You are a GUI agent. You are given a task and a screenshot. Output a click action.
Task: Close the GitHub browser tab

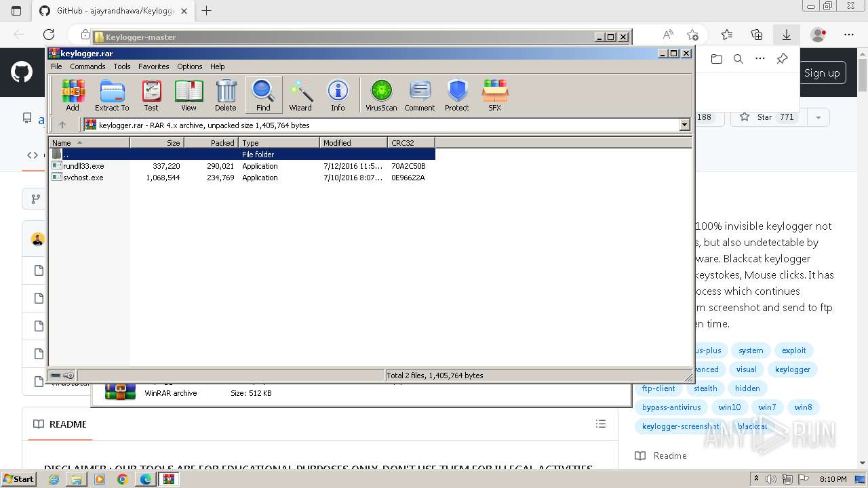[184, 11]
